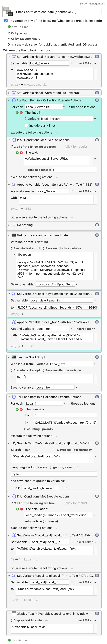Open Insert Token menu for local_Servers action
The image size is (107, 644).
(86, 63)
